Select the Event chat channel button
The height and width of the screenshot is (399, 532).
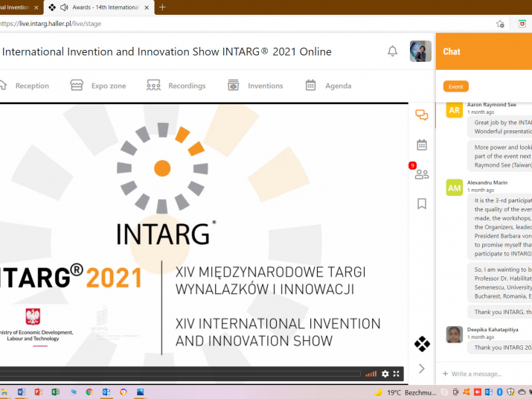click(455, 86)
